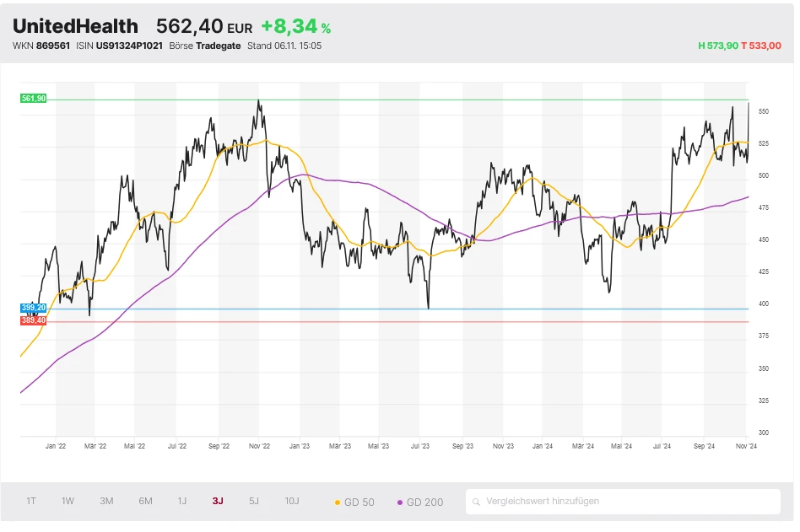Select the 10J chart range
The width and height of the screenshot is (800, 532).
[292, 500]
